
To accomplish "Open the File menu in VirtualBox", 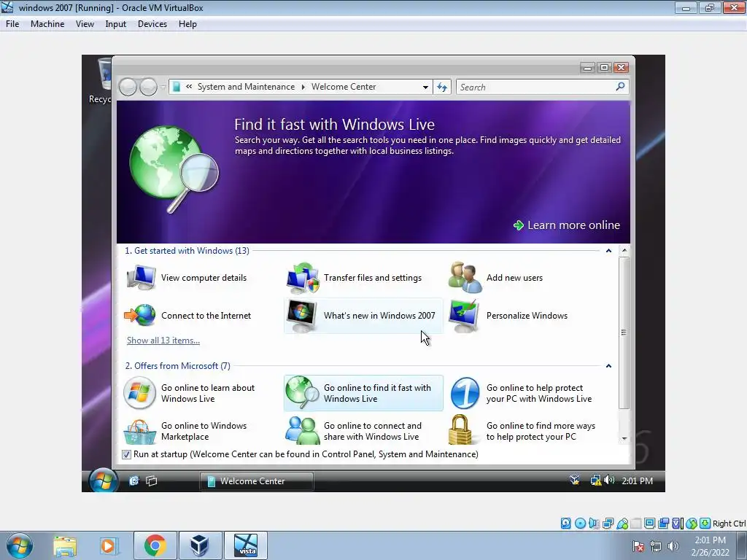I will click(12, 24).
